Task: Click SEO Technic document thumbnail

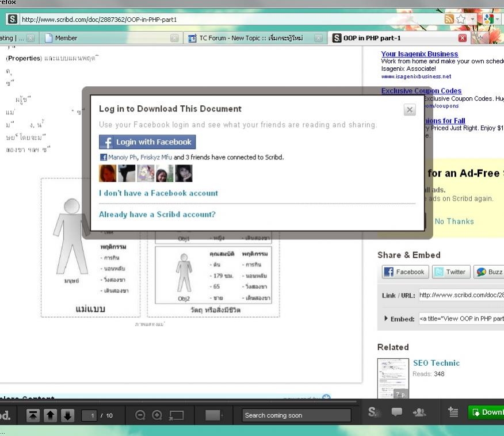Action: [393, 378]
